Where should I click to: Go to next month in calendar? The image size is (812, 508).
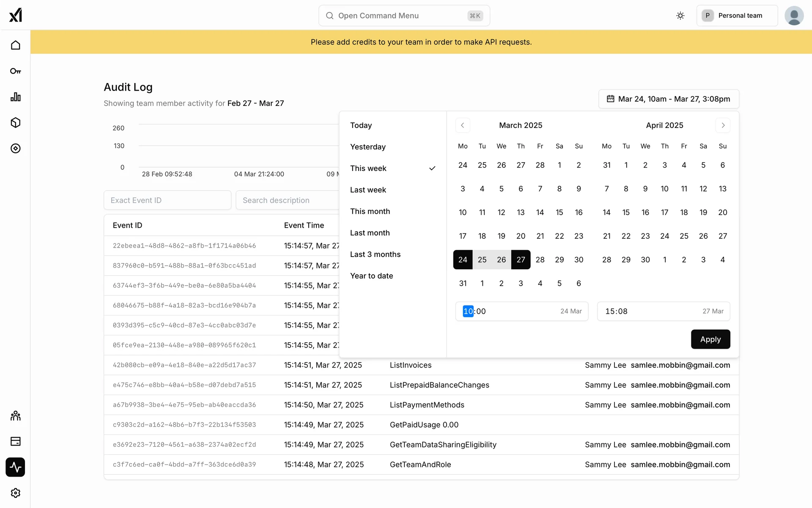(x=723, y=125)
